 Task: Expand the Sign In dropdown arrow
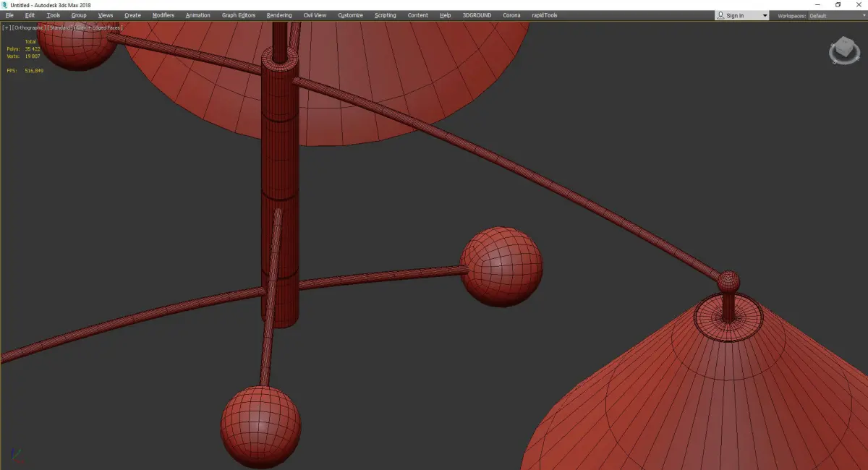[x=765, y=16]
